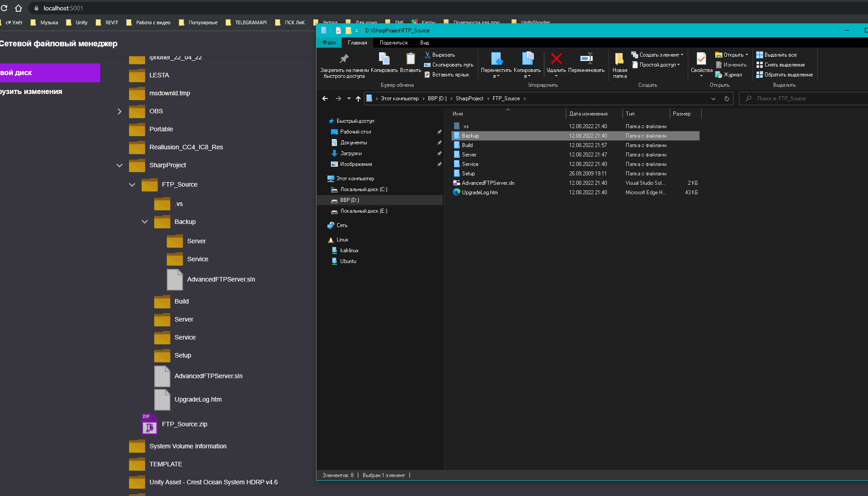Switch to Share (Поделиться) ribbon tab
868x496 pixels.
[x=394, y=43]
